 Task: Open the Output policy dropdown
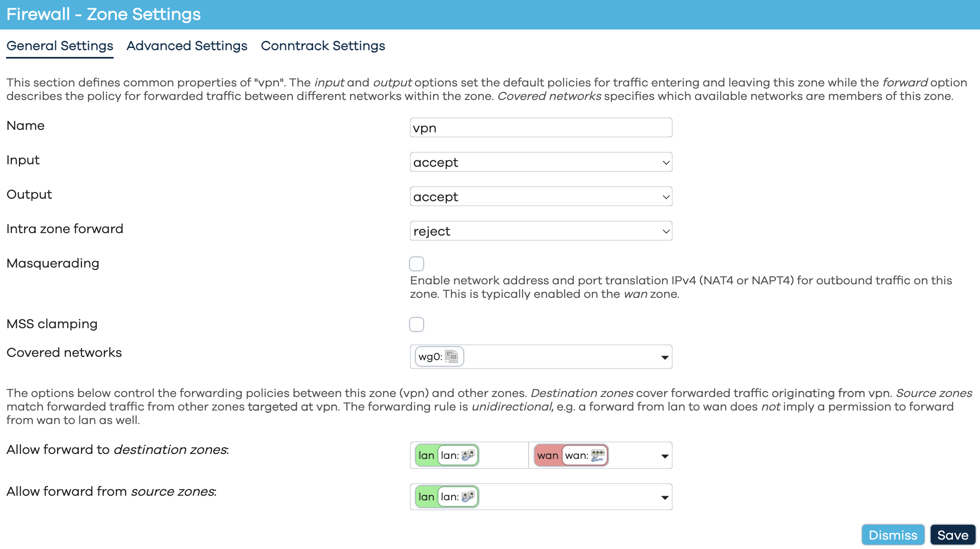point(540,196)
